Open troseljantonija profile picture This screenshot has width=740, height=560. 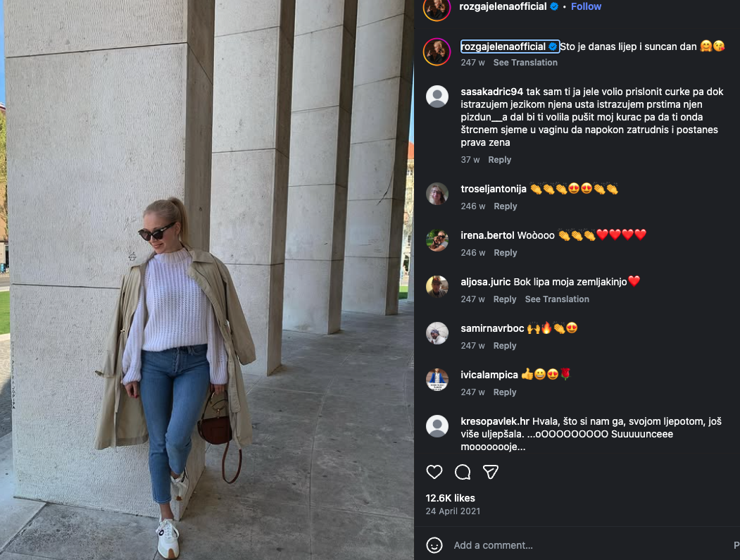pos(437,194)
